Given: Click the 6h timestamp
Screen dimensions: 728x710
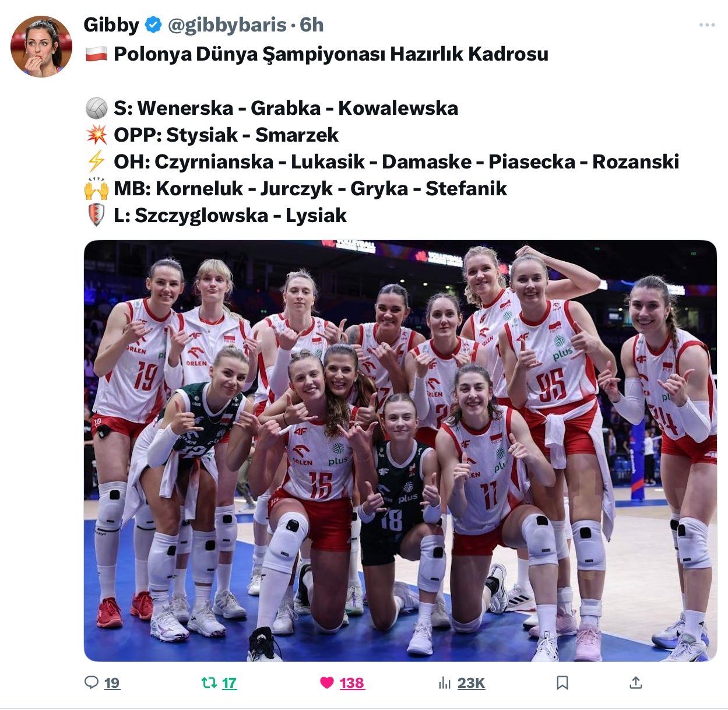Looking at the screenshot, I should [x=311, y=25].
